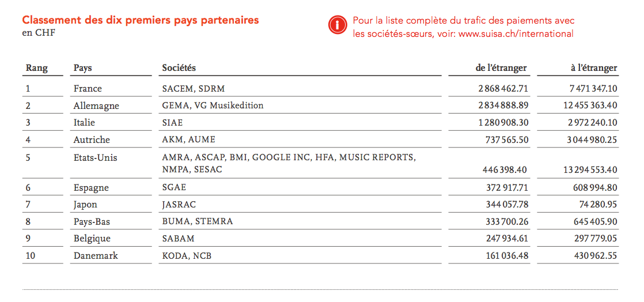This screenshot has width=644, height=302.
Task: Click the Rang column header
Action: [x=37, y=68]
